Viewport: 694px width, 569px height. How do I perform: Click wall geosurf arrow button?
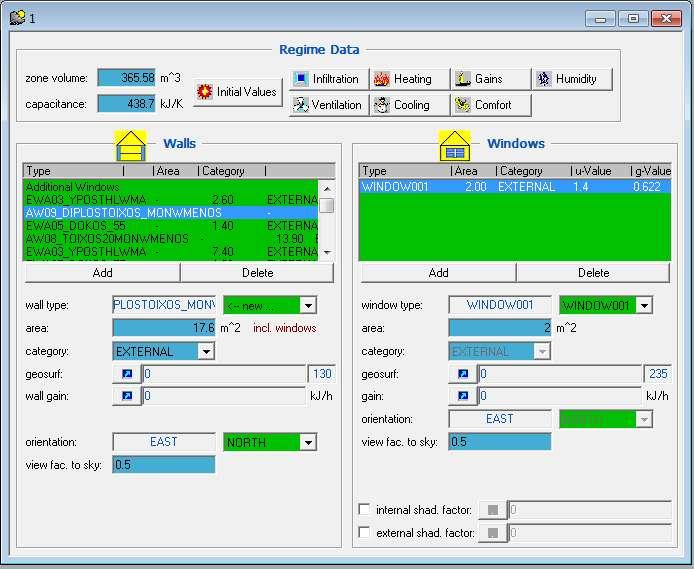[x=127, y=374]
